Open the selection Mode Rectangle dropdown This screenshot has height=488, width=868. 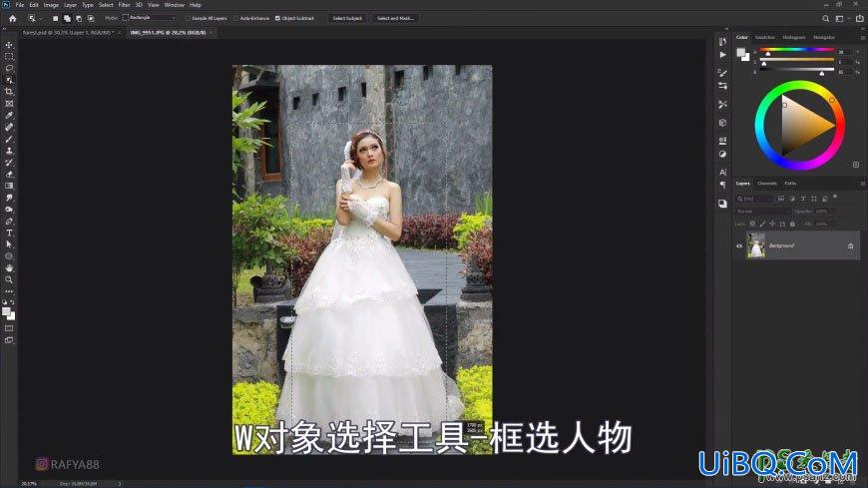[x=149, y=18]
